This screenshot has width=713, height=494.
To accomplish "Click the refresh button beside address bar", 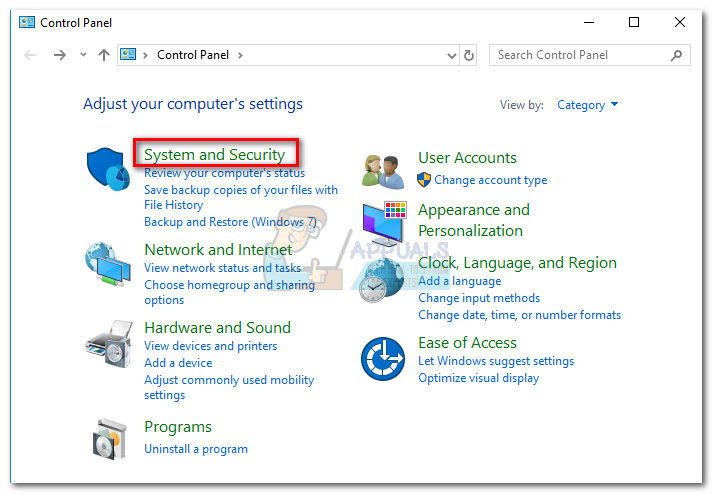I will pyautogui.click(x=470, y=55).
